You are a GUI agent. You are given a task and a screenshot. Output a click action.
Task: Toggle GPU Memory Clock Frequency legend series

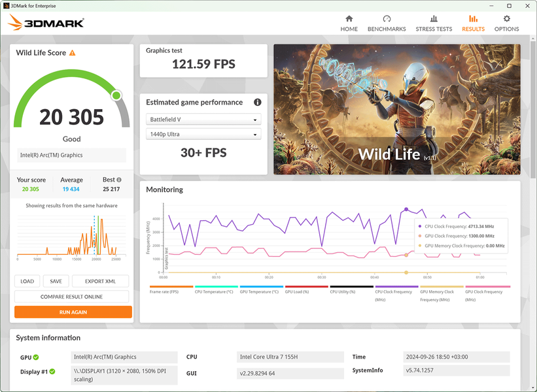442,294
